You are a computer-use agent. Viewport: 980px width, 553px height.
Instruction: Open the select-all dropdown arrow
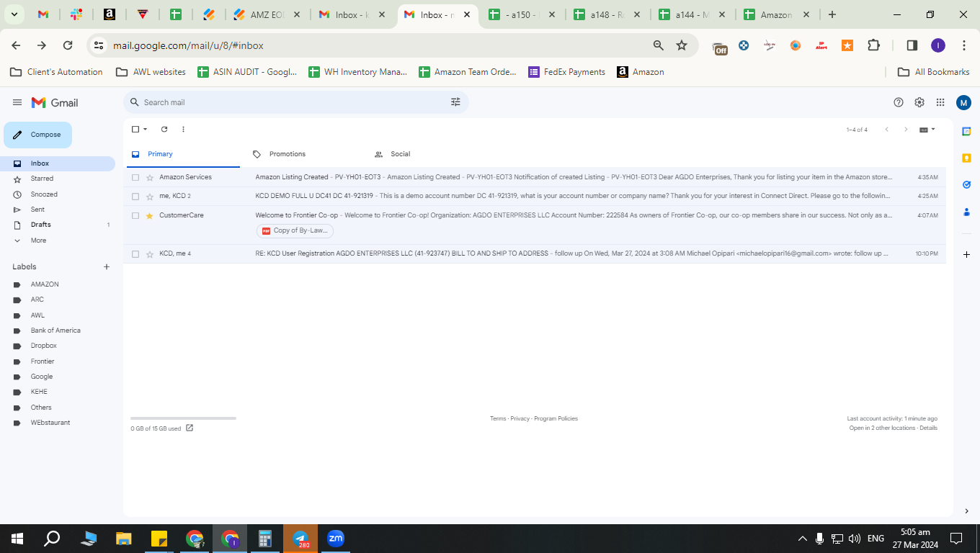point(146,130)
